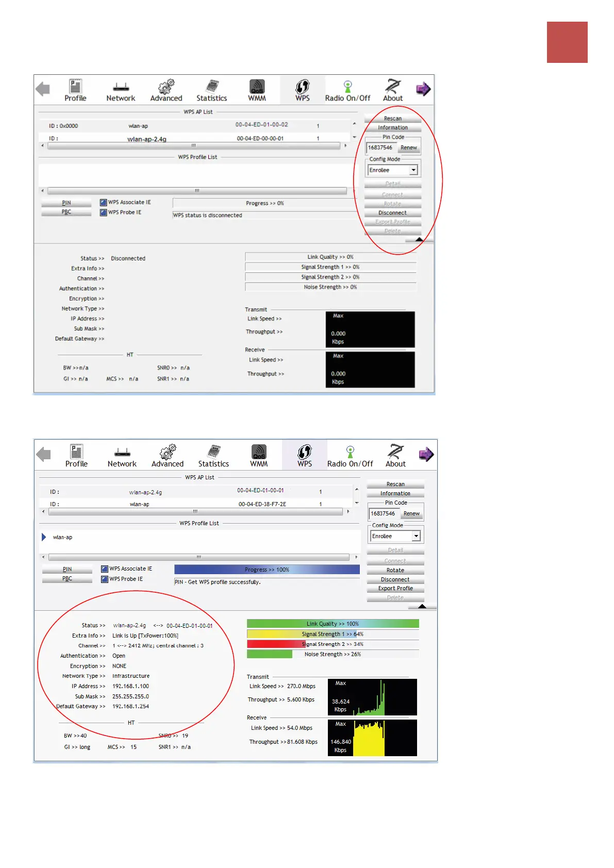The height and width of the screenshot is (868, 614).
Task: Toggle WPS Associate IE checkbox in upper window
Action: point(103,203)
